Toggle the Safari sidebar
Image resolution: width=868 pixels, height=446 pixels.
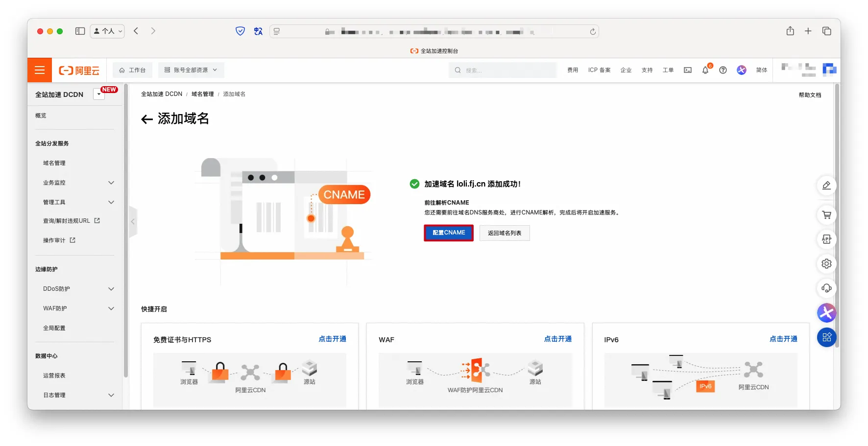coord(80,31)
